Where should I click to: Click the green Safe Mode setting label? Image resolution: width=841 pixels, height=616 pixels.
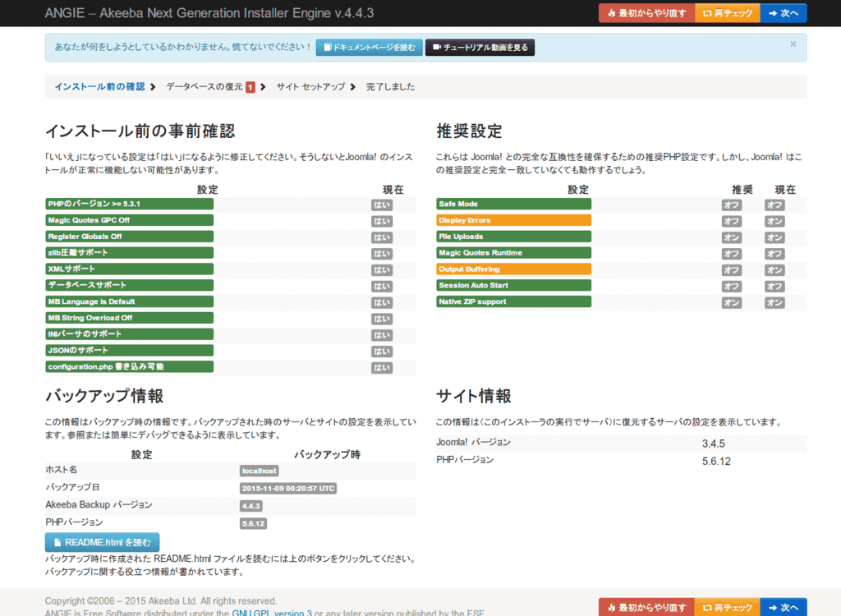(513, 204)
